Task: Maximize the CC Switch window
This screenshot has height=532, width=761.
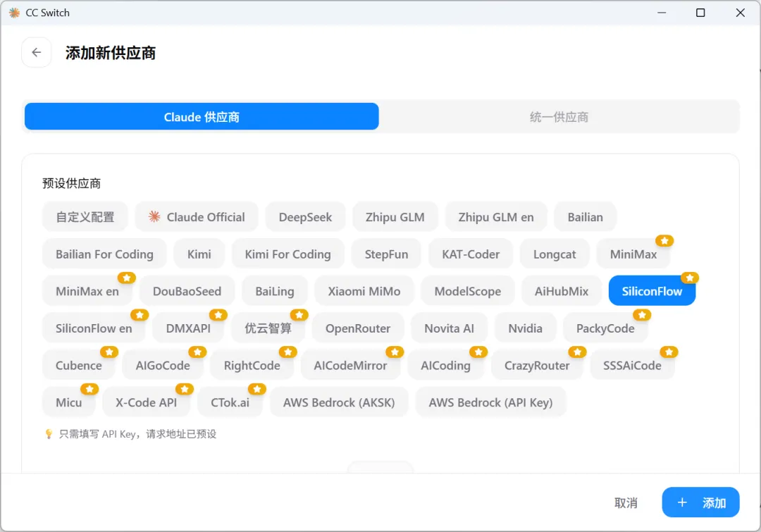Action: click(700, 13)
